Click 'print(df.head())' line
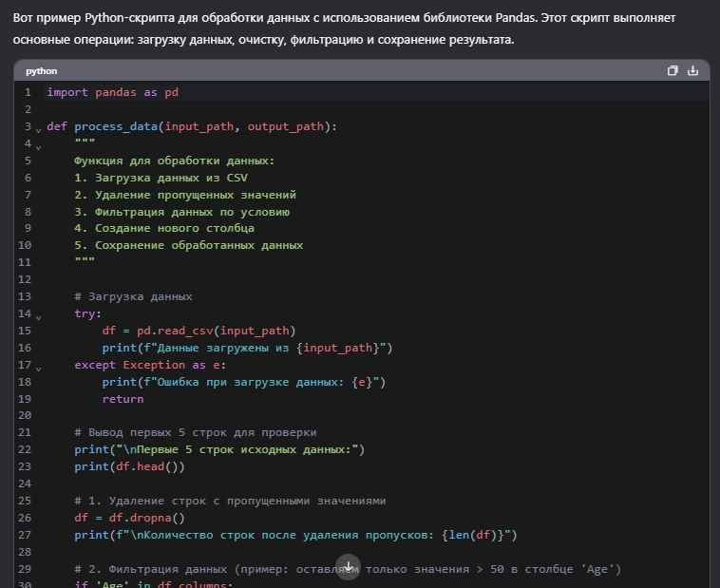 point(129,466)
